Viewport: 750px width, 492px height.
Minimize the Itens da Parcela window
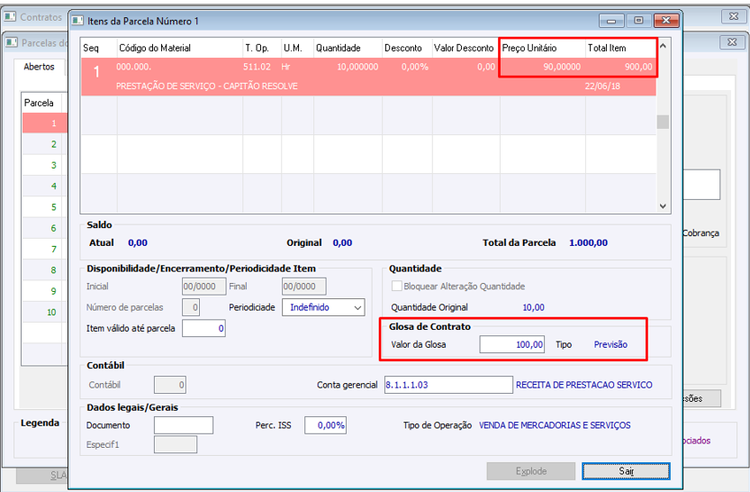pos(611,21)
